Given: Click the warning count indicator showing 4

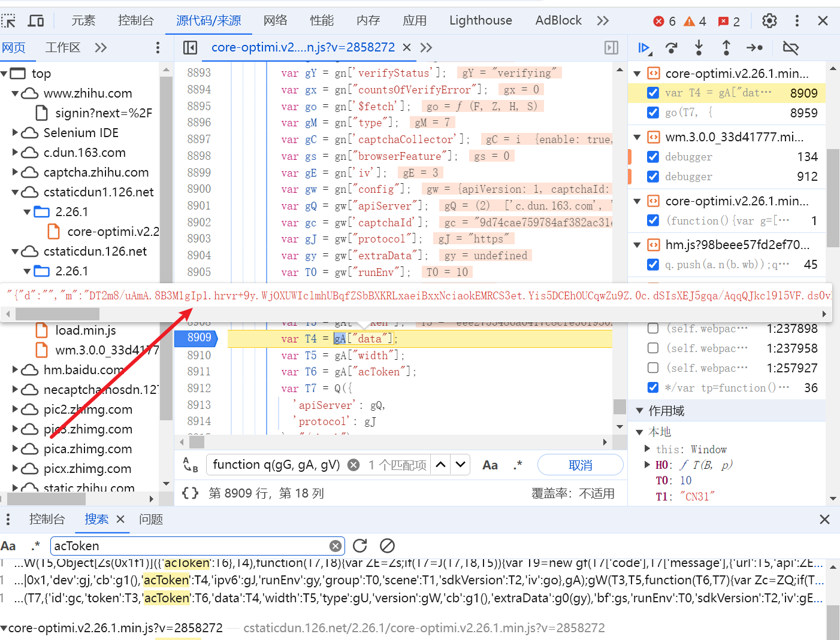Looking at the screenshot, I should pyautogui.click(x=695, y=22).
